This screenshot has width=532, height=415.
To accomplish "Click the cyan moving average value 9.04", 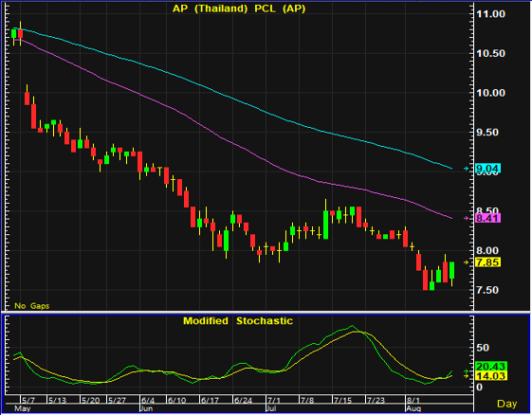I will 487,168.
